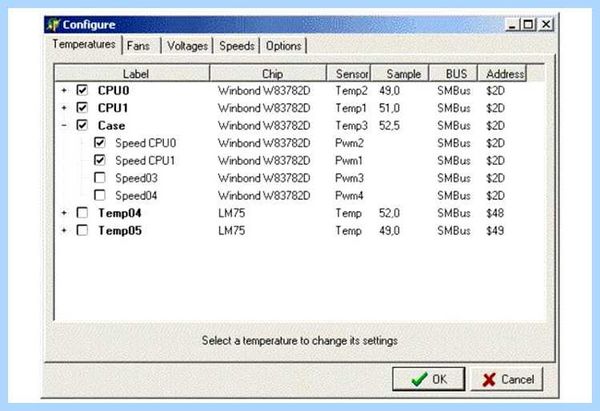The height and width of the screenshot is (411, 600).
Task: Click the SMBus cell in Temp05 row
Action: pyautogui.click(x=454, y=231)
